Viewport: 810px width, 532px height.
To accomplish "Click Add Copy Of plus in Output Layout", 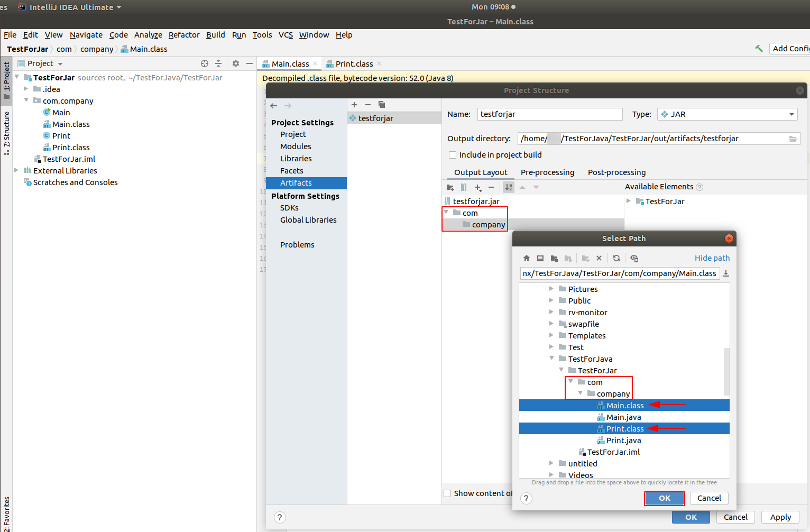I will tap(478, 187).
